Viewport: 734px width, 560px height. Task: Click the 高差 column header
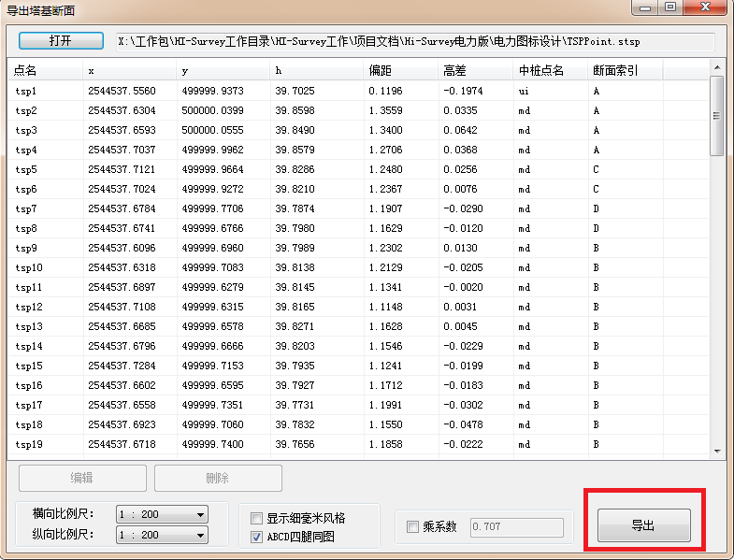pos(476,70)
